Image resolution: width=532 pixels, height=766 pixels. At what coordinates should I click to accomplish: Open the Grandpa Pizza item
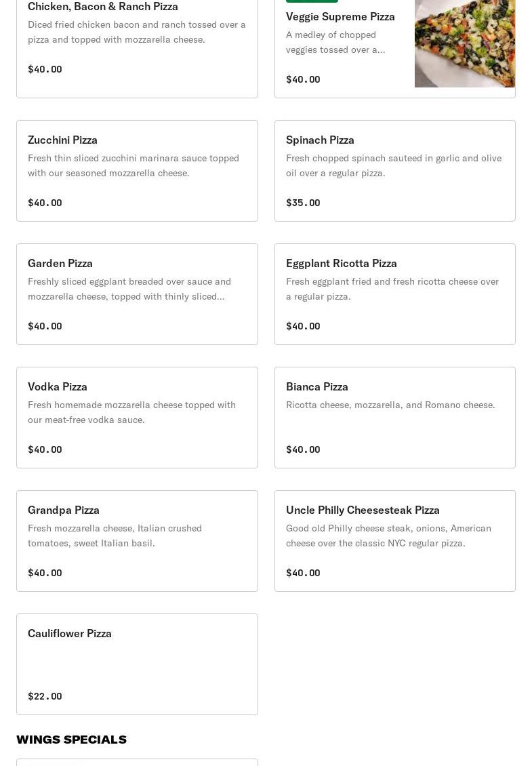pyautogui.click(x=137, y=541)
